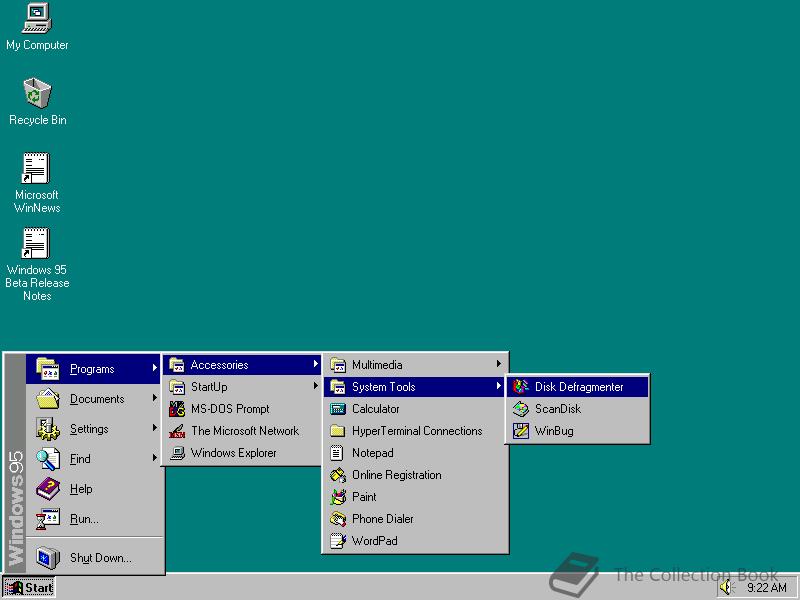Click the MS-DOS Prompt icon
The image size is (800, 600).
pos(177,409)
